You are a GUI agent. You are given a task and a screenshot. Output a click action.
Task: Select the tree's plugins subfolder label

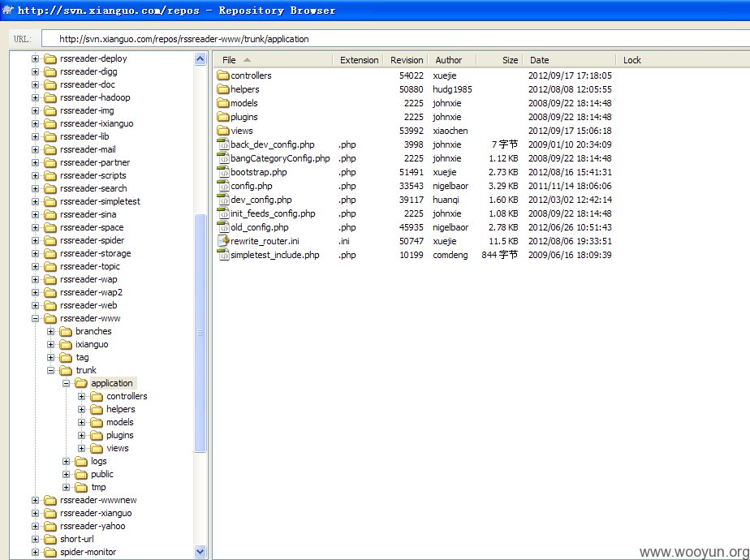[x=119, y=435]
